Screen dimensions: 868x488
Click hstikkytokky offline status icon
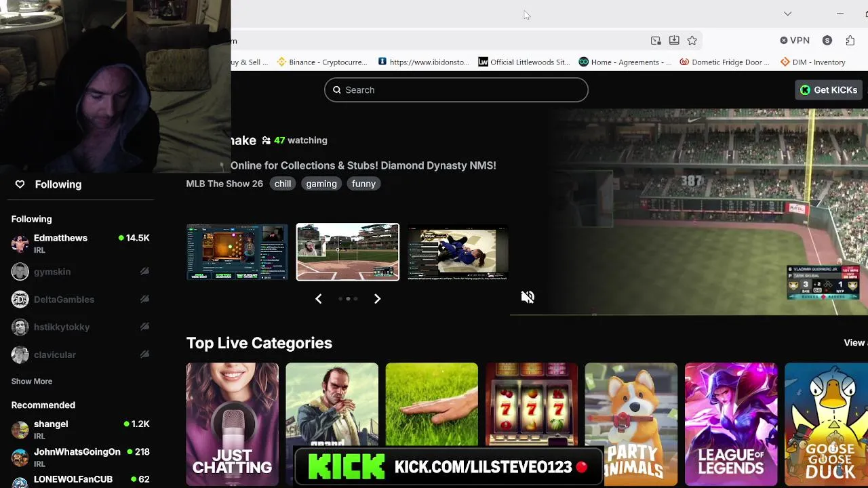[x=144, y=327]
